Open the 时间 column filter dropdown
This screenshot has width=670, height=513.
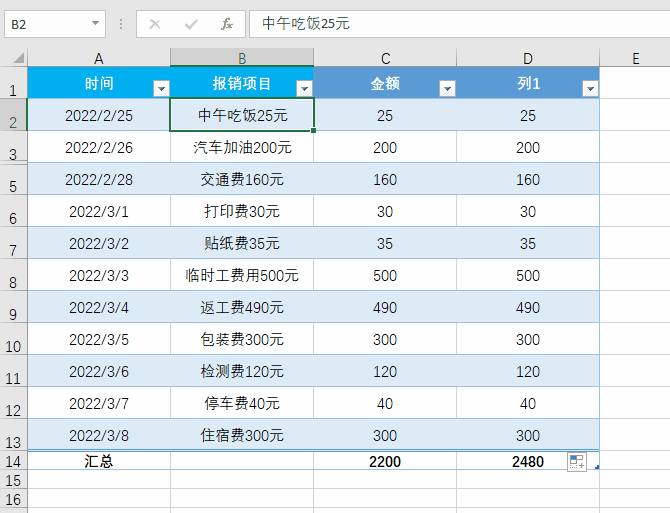161,88
